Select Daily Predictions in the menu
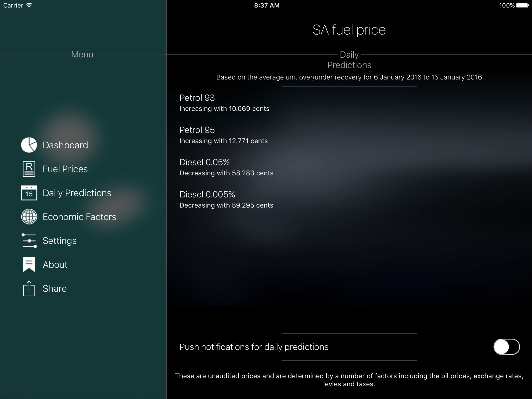This screenshot has width=532, height=399. (x=77, y=193)
